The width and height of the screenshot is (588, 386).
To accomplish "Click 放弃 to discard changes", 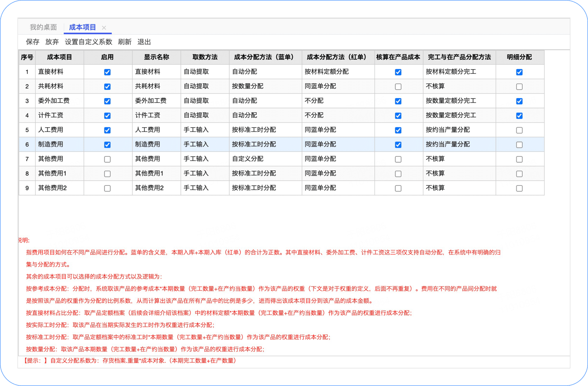I will [x=52, y=42].
